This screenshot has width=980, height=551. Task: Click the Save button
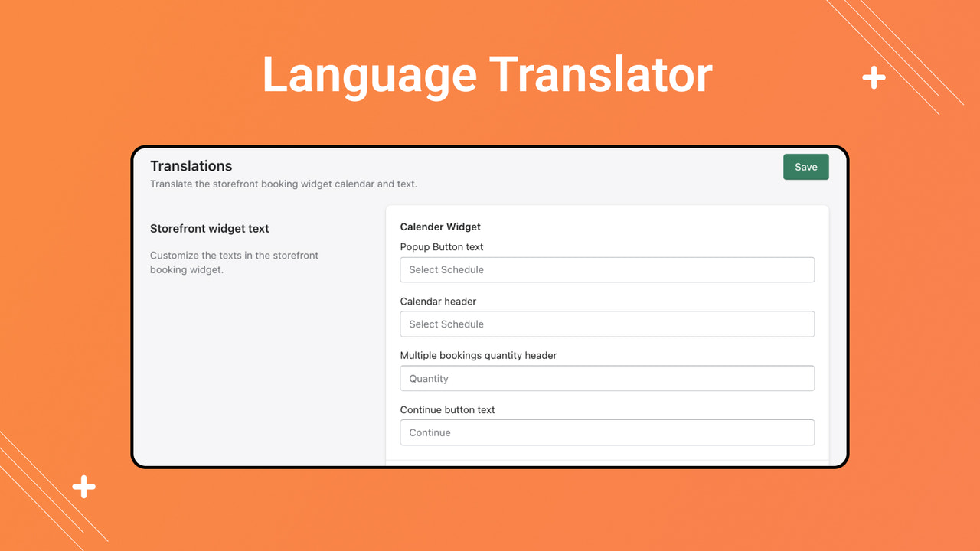805,166
